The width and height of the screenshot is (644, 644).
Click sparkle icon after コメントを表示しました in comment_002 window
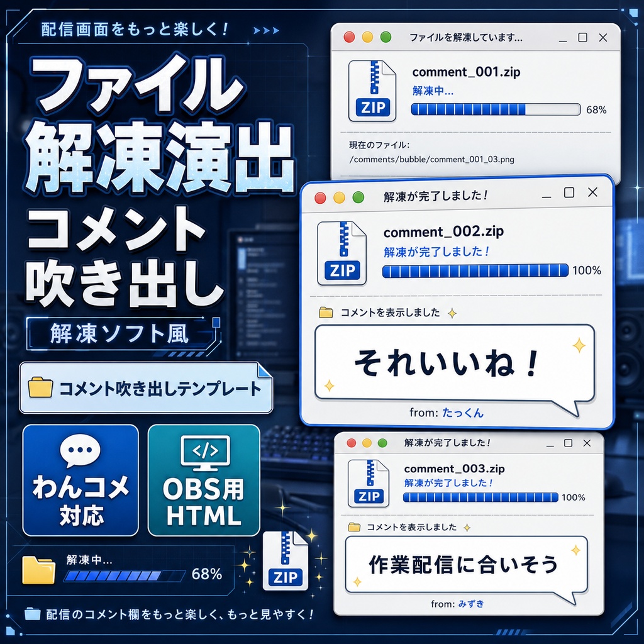pyautogui.click(x=452, y=313)
